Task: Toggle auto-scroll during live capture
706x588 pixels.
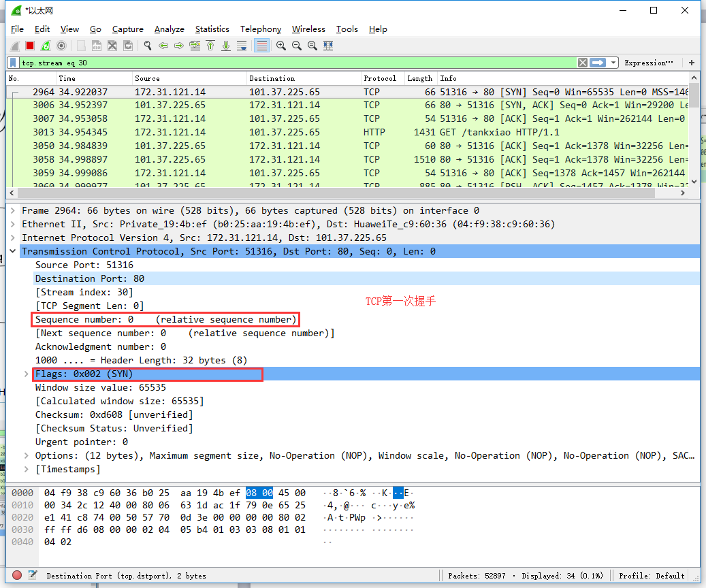Action: click(242, 46)
